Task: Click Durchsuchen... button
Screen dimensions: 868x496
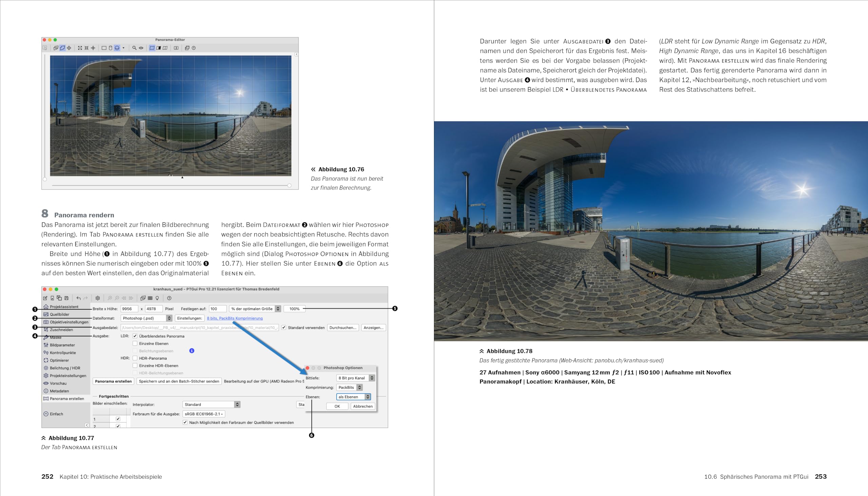Action: (x=343, y=328)
